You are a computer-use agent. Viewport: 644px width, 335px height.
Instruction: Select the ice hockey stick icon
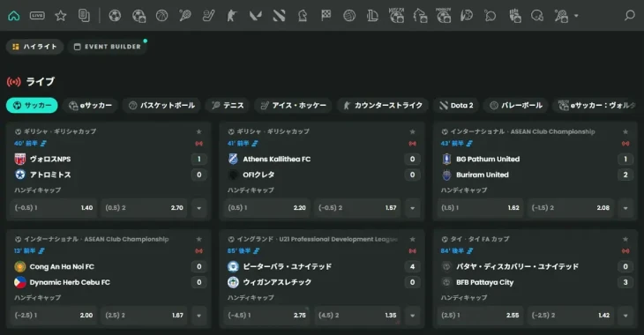[x=209, y=16]
